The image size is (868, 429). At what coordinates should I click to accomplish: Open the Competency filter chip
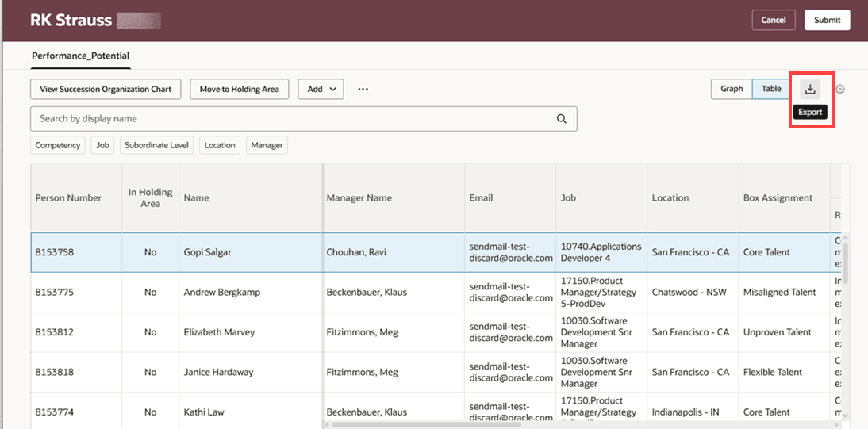coord(58,145)
